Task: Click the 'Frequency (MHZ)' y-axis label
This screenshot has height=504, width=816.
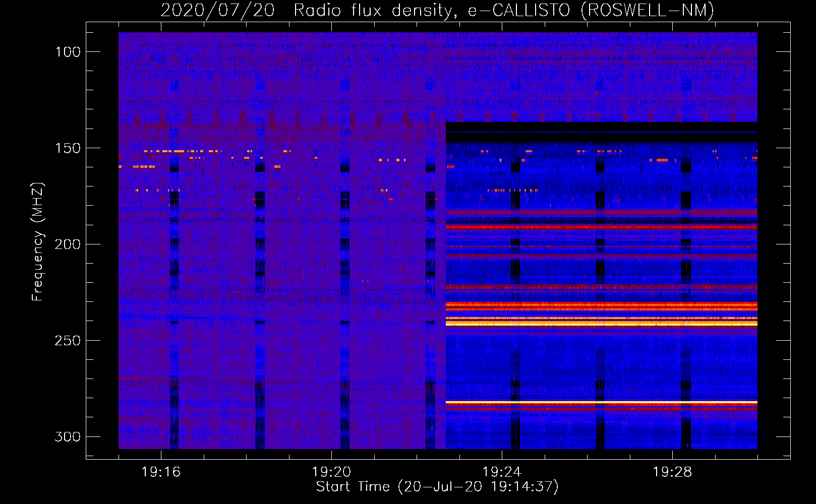Action: [x=38, y=242]
